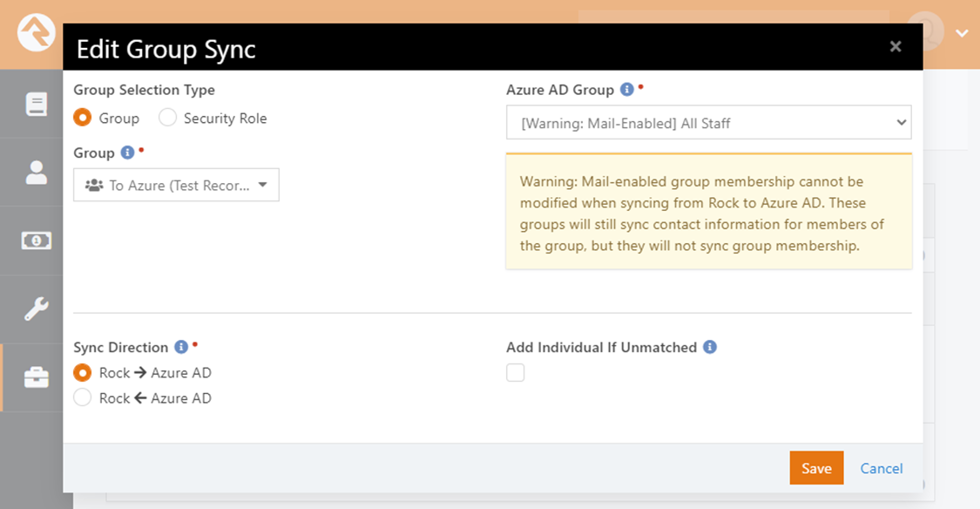This screenshot has height=509, width=980.
Task: Enable Add Individual If Unmatched checkbox
Action: (x=516, y=373)
